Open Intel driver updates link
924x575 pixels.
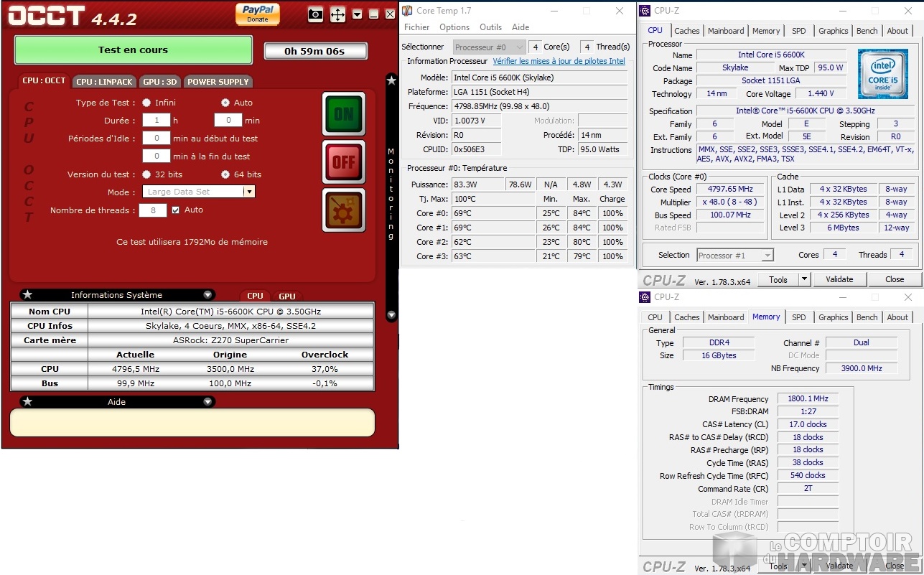(x=559, y=61)
